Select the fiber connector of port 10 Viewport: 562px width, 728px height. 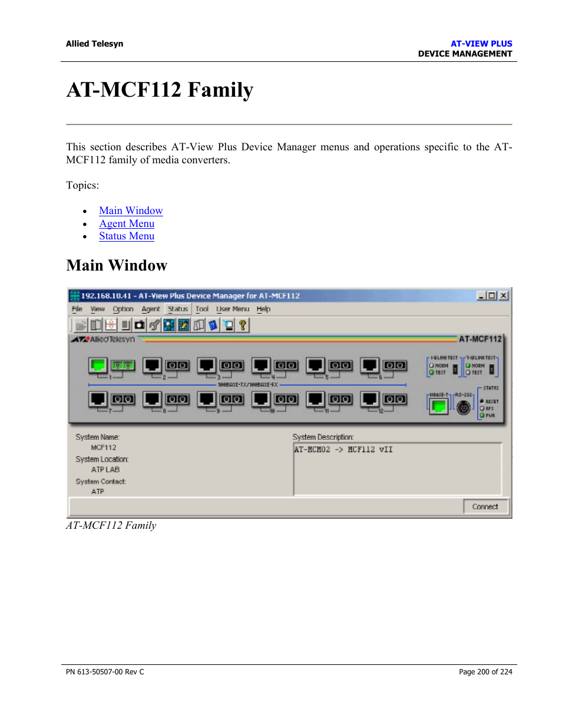click(x=286, y=399)
